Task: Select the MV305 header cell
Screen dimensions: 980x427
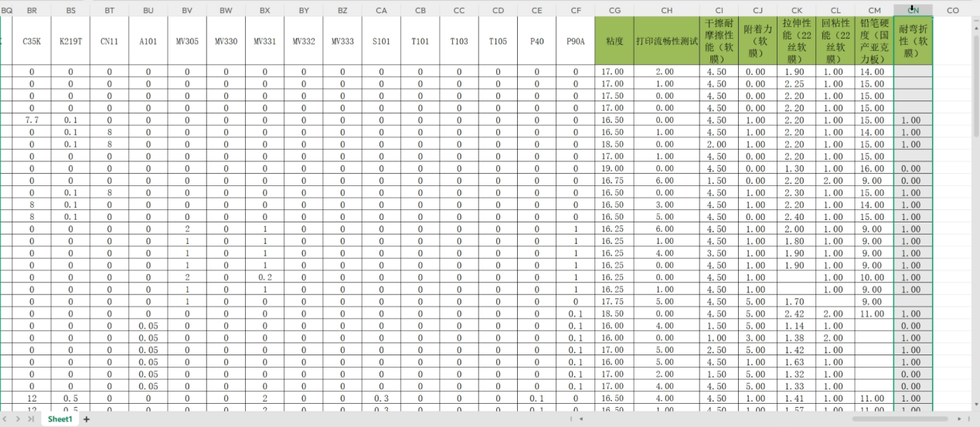Action: pyautogui.click(x=187, y=41)
